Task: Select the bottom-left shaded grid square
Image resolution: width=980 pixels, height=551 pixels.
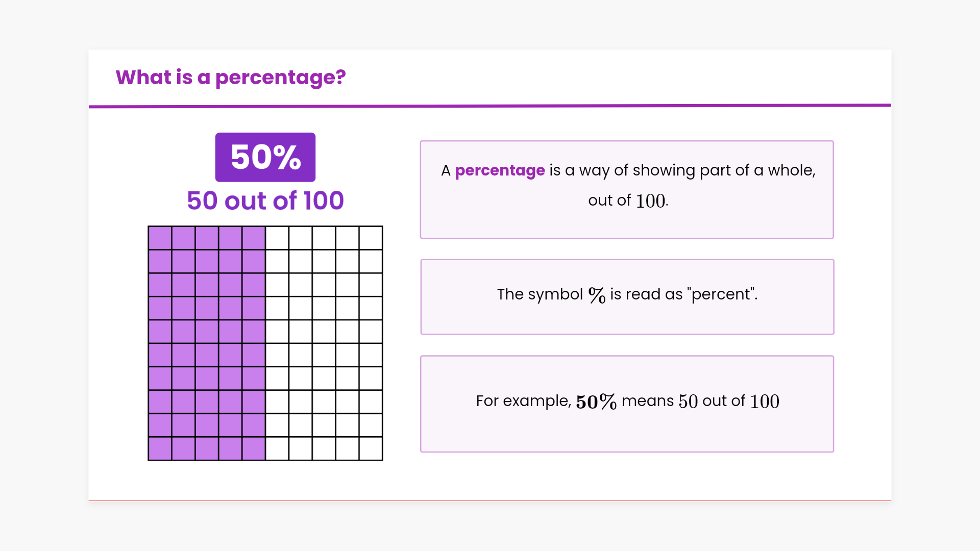Action: point(160,449)
